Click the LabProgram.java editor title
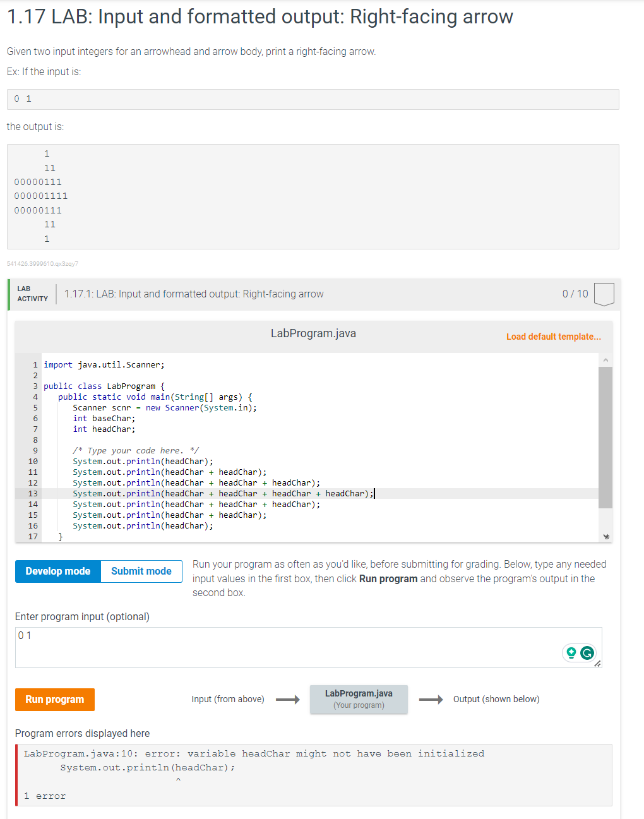Viewport: 644px width, 819px height. click(313, 333)
